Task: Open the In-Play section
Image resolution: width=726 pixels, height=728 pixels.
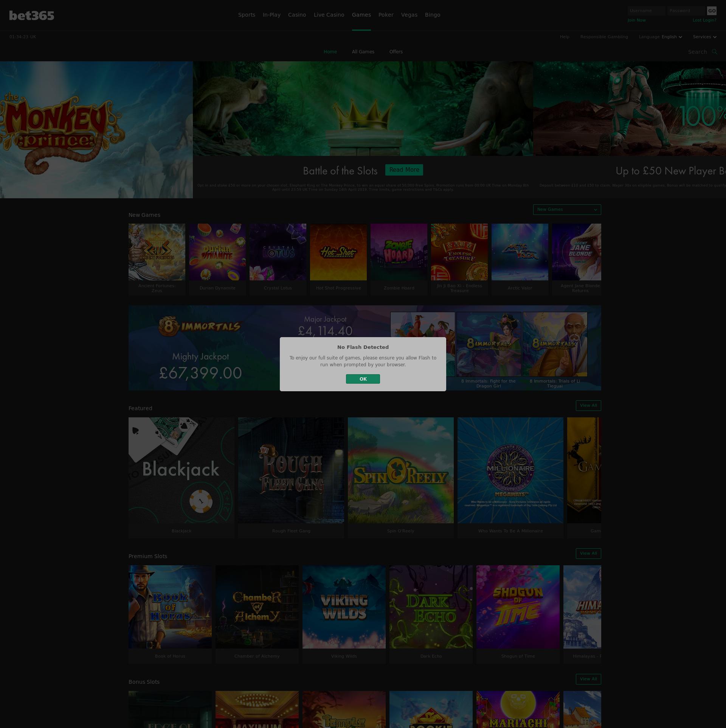Action: click(x=271, y=15)
